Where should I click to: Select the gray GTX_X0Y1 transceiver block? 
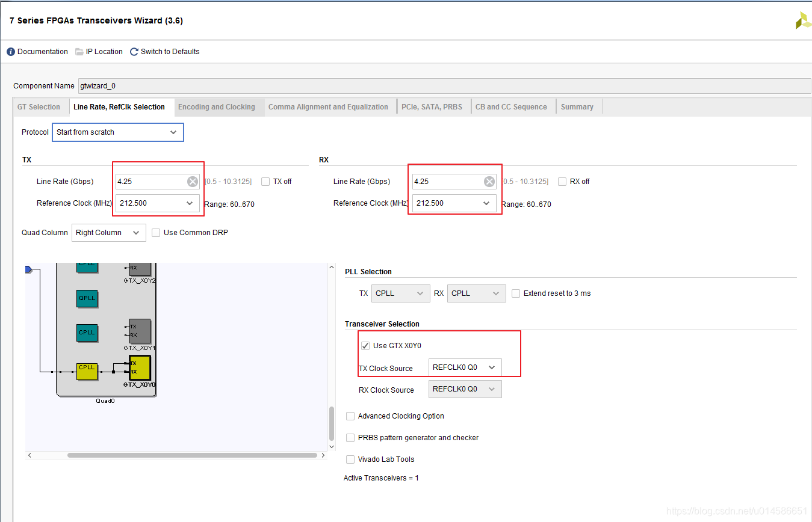click(140, 331)
